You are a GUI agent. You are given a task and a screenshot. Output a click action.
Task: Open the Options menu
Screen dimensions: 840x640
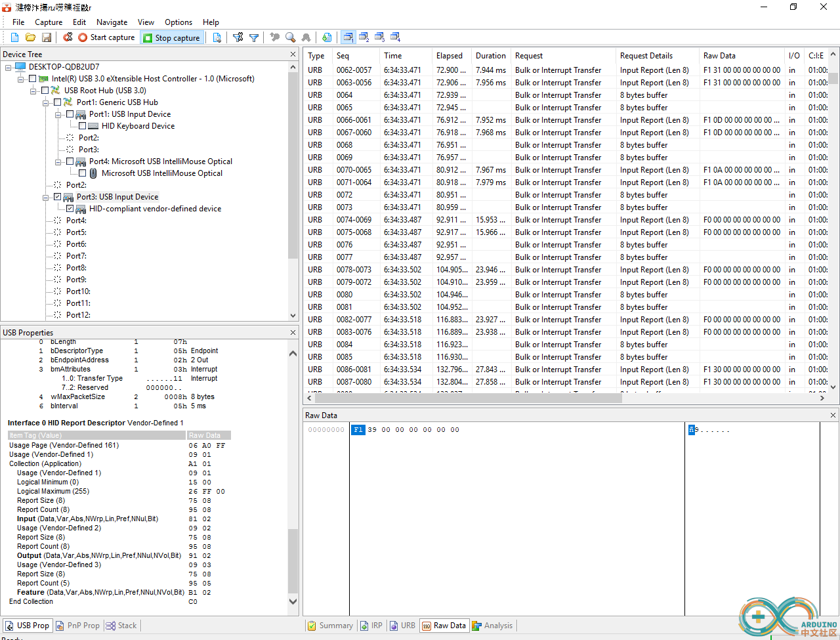[178, 22]
